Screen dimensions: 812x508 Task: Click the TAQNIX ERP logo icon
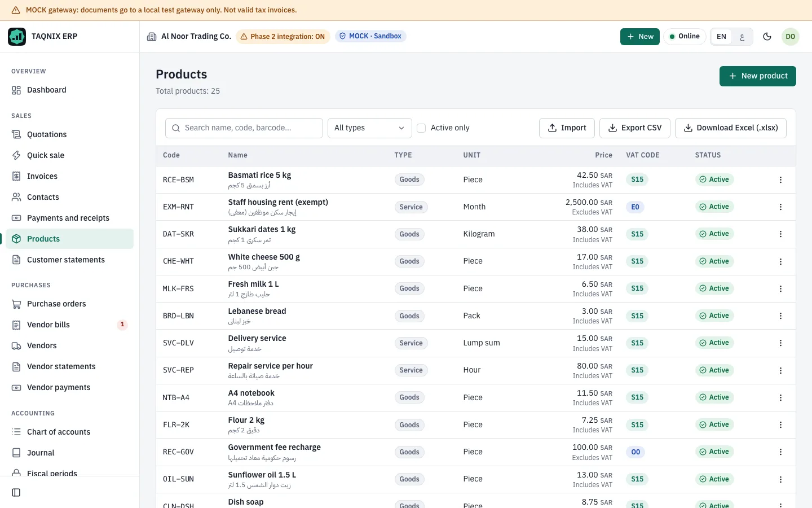17,37
